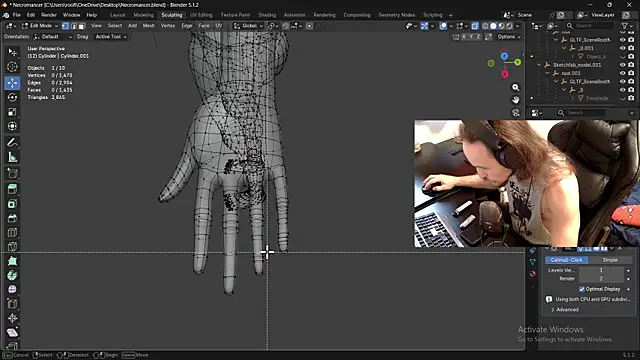Open the Edit Mode dropdown
Image resolution: width=640 pixels, height=360 pixels.
[40, 26]
